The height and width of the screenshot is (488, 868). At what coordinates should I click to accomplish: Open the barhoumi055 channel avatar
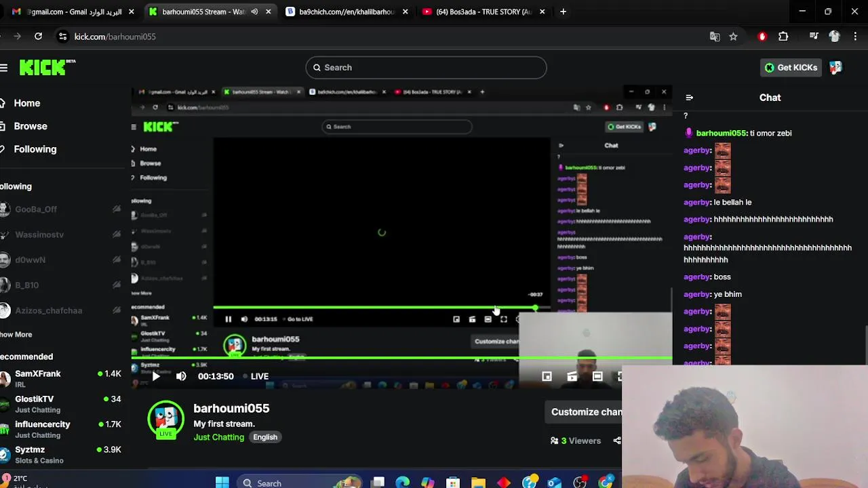[x=166, y=419]
